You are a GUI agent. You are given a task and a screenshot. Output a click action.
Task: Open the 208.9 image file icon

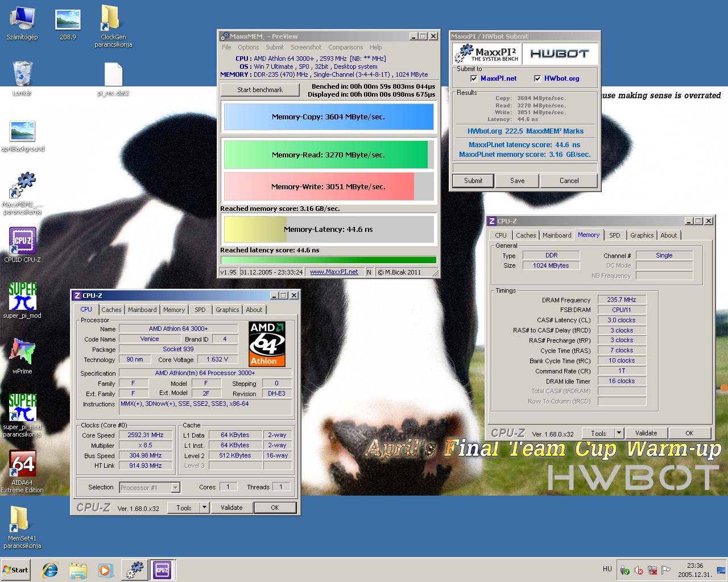click(68, 24)
